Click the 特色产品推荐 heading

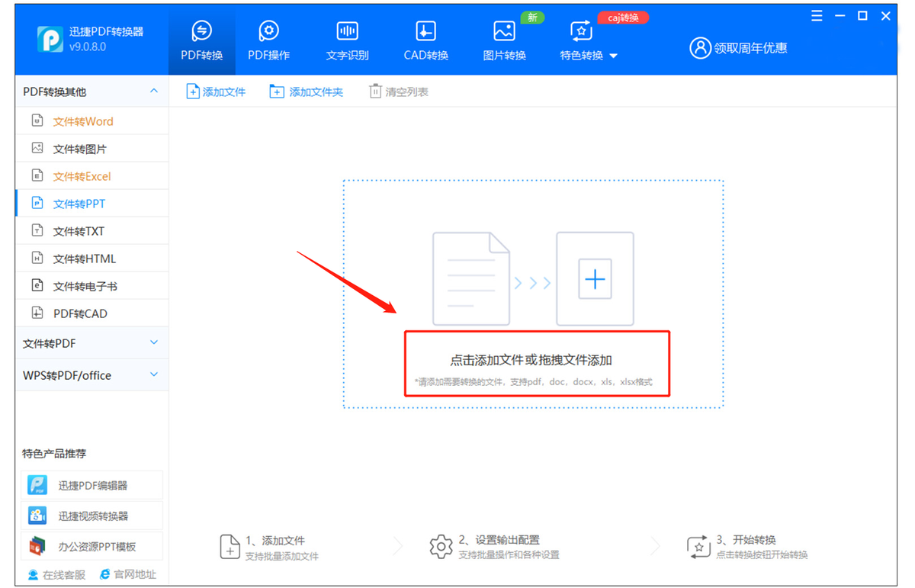[x=54, y=454]
